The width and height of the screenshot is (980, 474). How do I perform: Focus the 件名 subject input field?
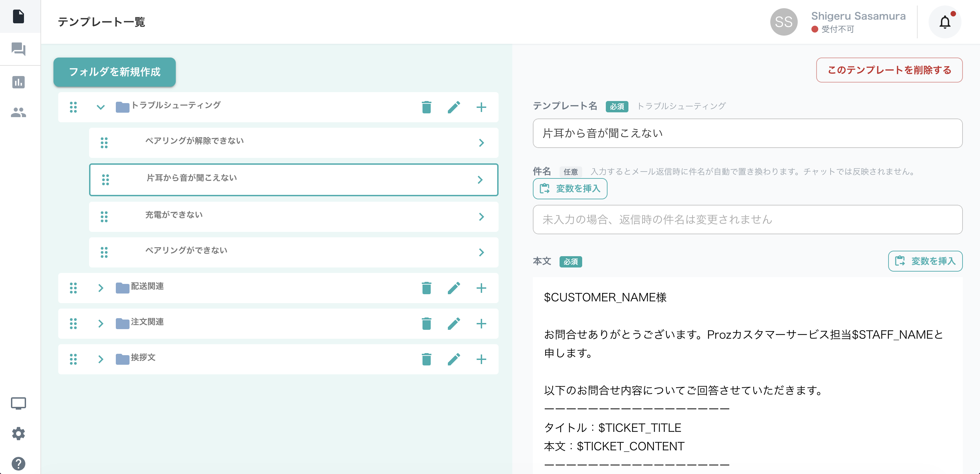(748, 220)
